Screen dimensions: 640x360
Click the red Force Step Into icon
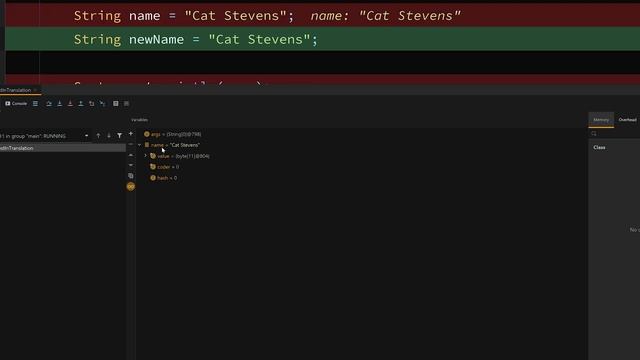coord(70,104)
